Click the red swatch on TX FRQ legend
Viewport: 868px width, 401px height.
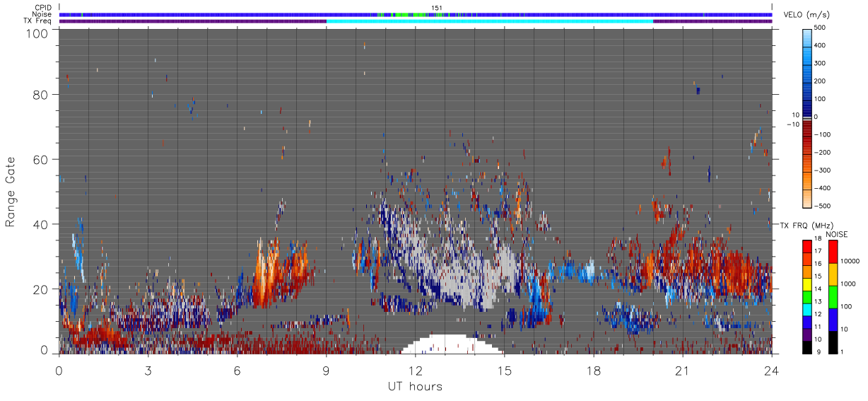pyautogui.click(x=807, y=246)
